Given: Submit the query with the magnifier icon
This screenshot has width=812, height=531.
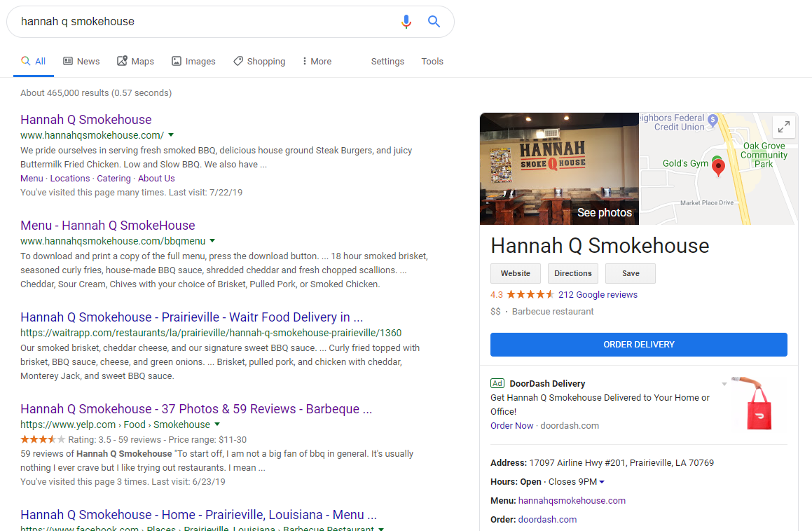Looking at the screenshot, I should click(x=434, y=21).
